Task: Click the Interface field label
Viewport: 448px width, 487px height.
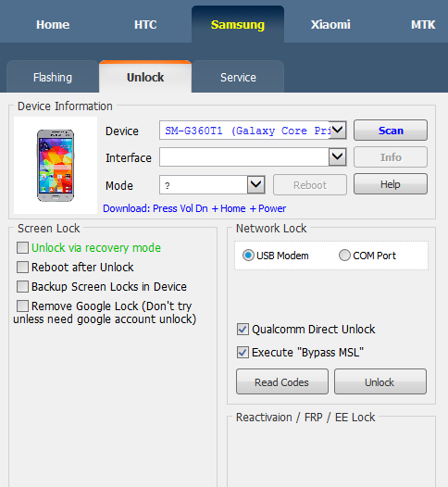Action: [x=129, y=157]
